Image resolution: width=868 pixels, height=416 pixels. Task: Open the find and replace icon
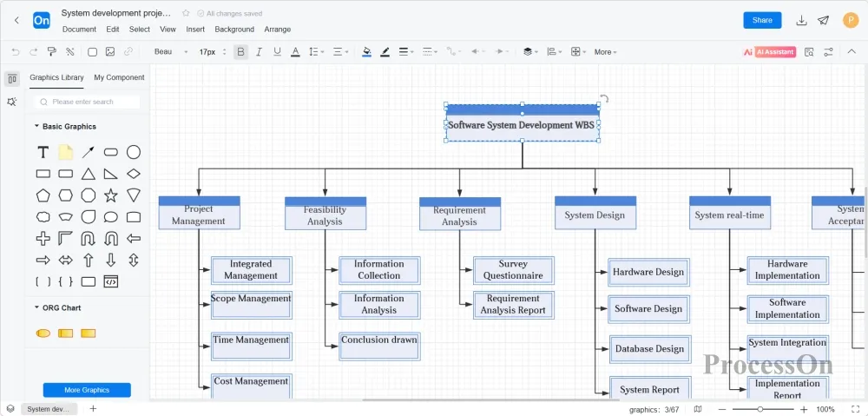[x=809, y=52]
